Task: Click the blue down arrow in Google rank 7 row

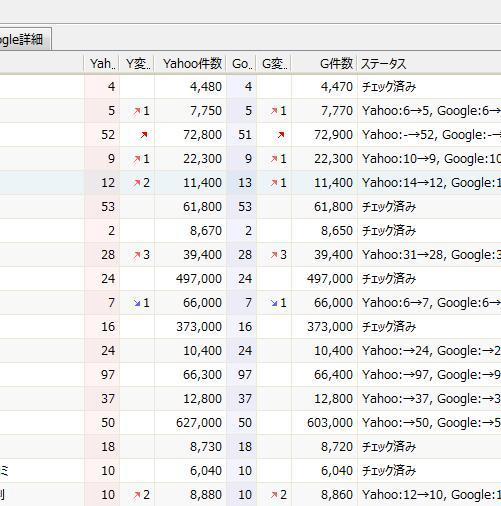Action: click(274, 303)
